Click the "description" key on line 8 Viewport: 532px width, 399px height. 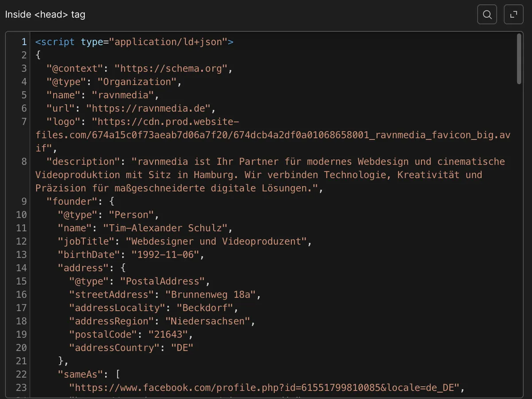click(x=83, y=162)
